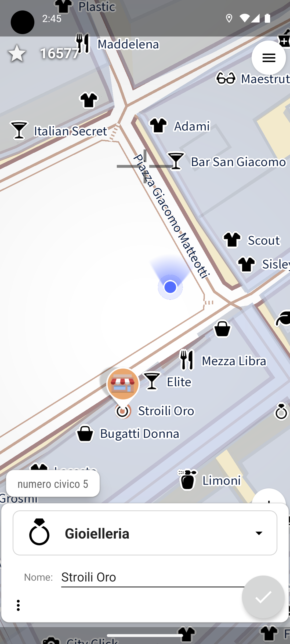Viewport: 290px width, 644px height.
Task: Select the Bugatti Donna bag icon
Action: coord(85,433)
